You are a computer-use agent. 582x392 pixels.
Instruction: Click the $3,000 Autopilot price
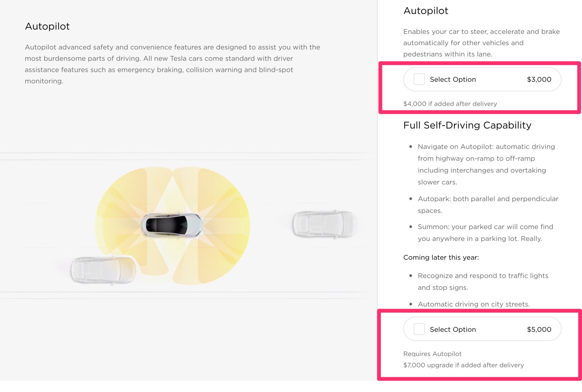pos(539,80)
